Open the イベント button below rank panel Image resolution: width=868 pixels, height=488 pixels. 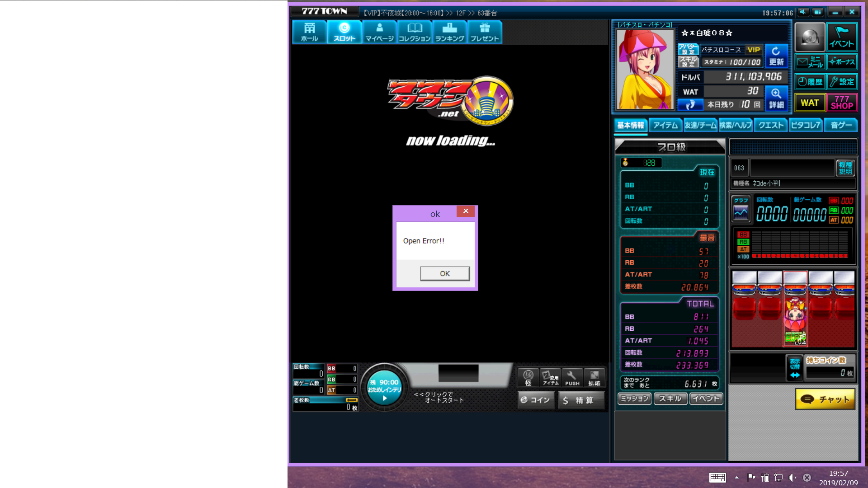706,399
